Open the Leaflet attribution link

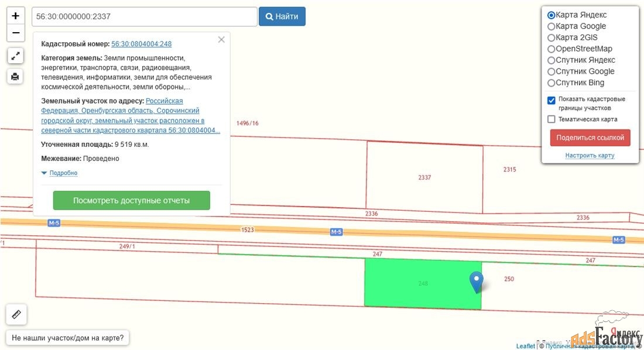[525, 346]
